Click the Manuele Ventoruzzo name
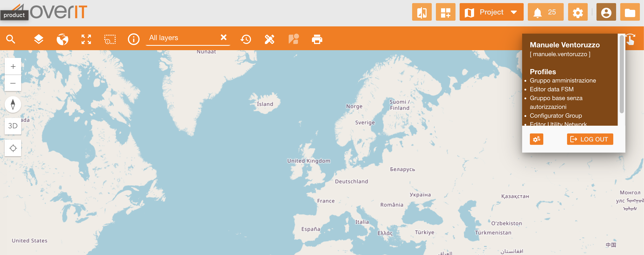Viewport: 644px width, 255px height. pos(565,45)
